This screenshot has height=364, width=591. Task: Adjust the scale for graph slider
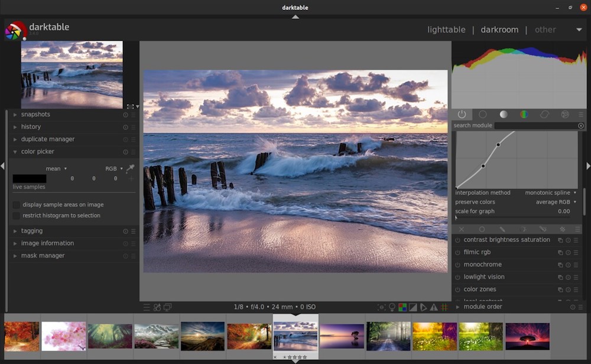coord(512,217)
